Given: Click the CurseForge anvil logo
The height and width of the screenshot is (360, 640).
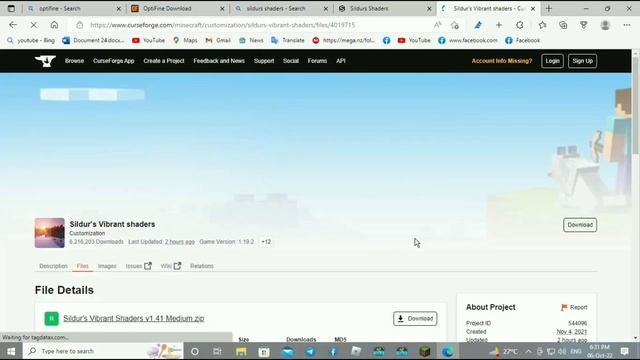Looking at the screenshot, I should point(45,61).
